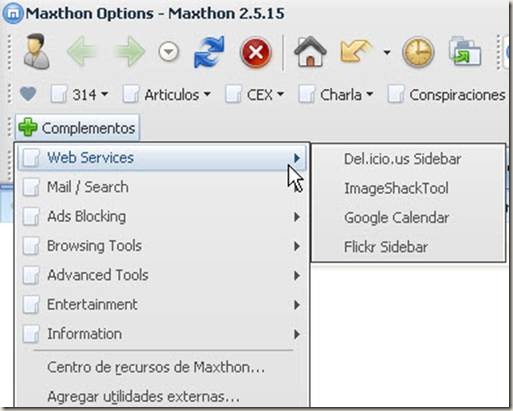Click the favorites heart icon
This screenshot has height=411, width=513.
[28, 94]
